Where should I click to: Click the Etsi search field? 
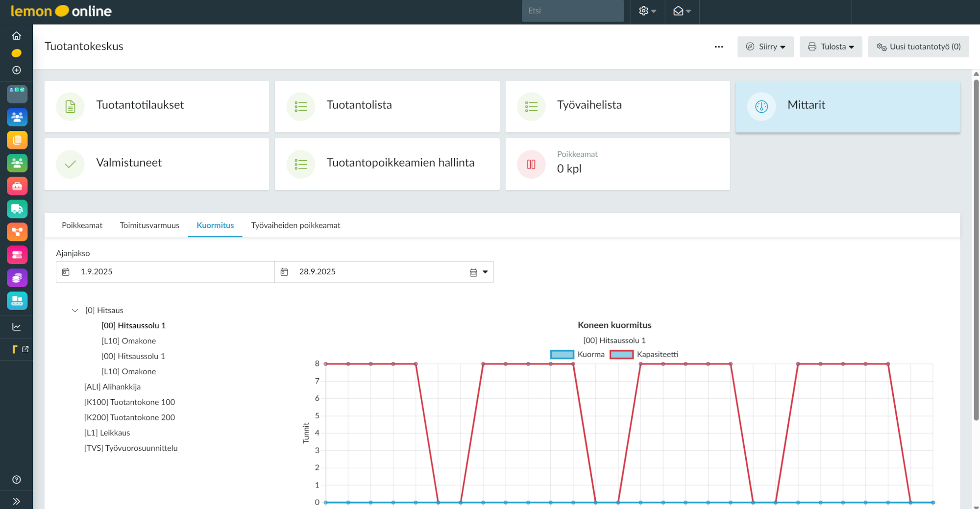pos(572,10)
